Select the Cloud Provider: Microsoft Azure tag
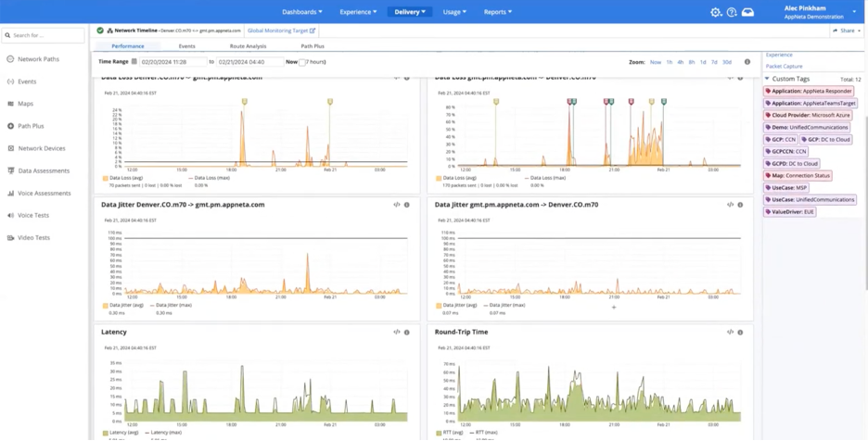The height and width of the screenshot is (441, 868). click(808, 116)
